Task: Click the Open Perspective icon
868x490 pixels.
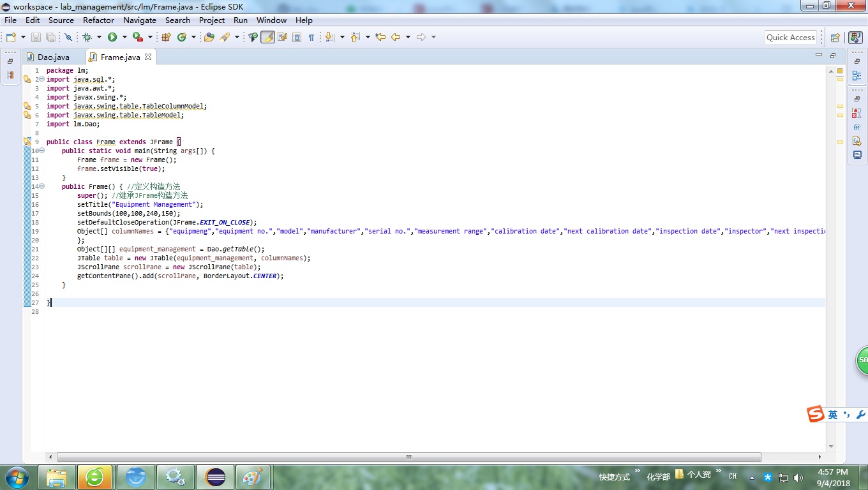Action: (x=835, y=38)
